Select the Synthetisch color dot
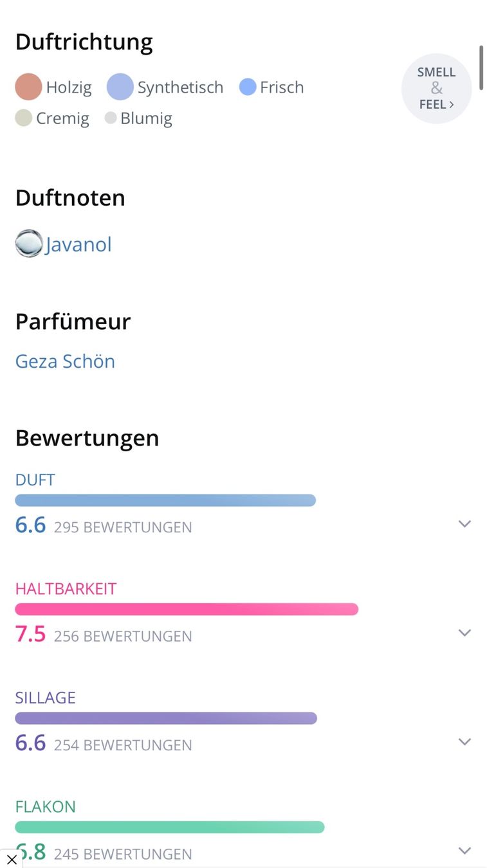Viewport: 487px width, 868px height. [120, 87]
